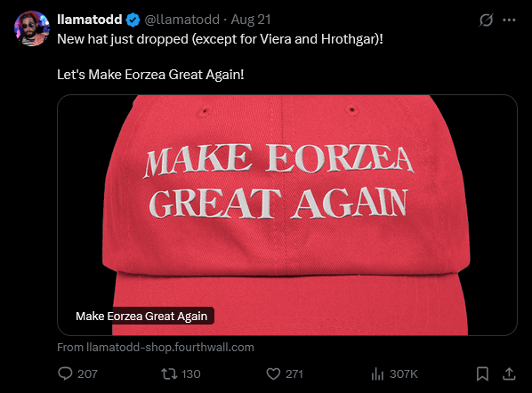The image size is (532, 393).
Task: Open the red hat card image
Action: coord(287,215)
